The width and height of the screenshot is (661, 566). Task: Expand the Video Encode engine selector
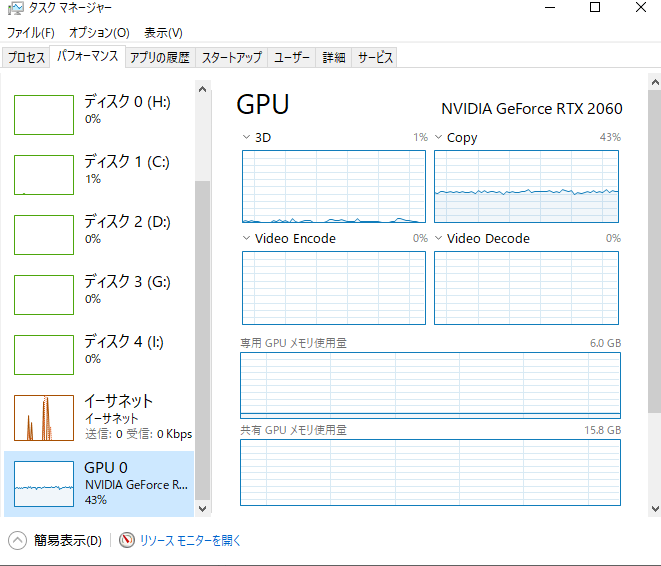(x=248, y=238)
